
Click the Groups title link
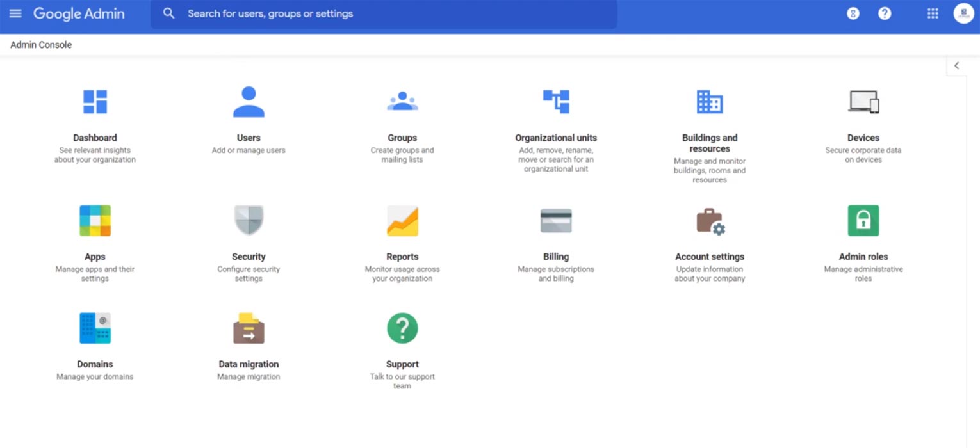(x=402, y=138)
